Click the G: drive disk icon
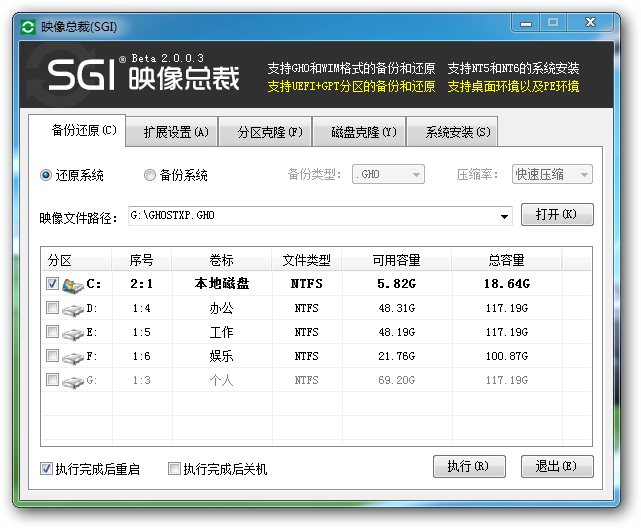This screenshot has height=528, width=641. click(x=73, y=382)
